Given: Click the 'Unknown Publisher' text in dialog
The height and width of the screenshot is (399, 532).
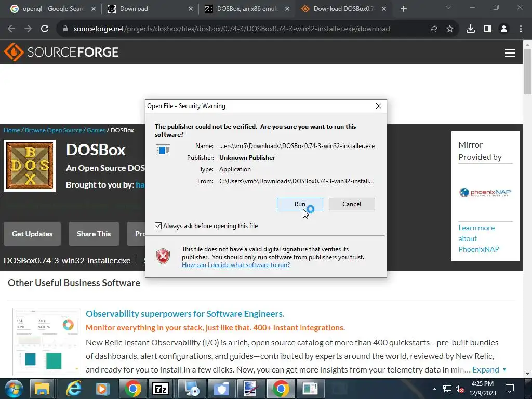Looking at the screenshot, I should coord(247,158).
